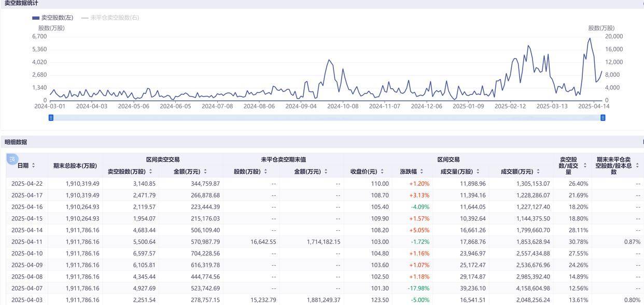The height and width of the screenshot is (305, 644).
Task: Click the 区间卖空交易 group header
Action: tap(163, 160)
